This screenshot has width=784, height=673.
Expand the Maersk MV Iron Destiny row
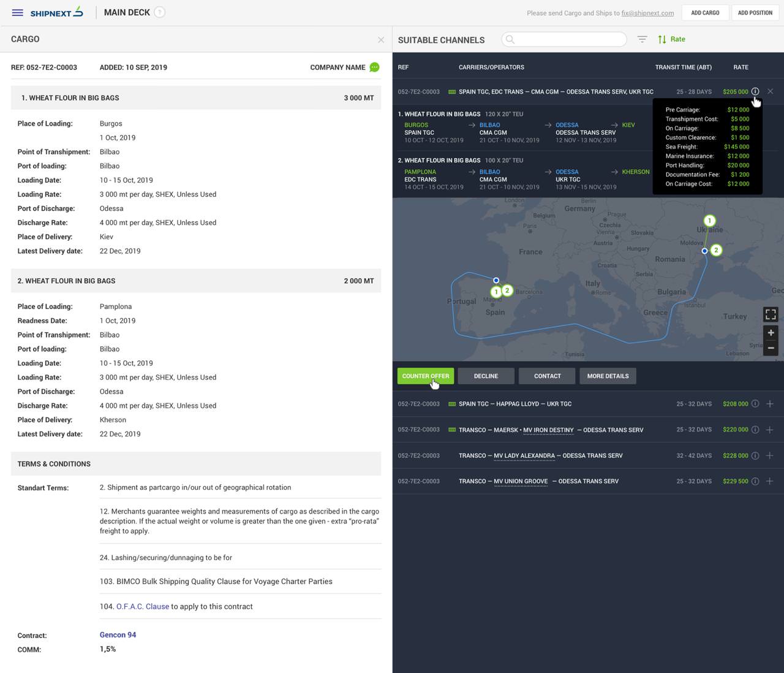(770, 430)
